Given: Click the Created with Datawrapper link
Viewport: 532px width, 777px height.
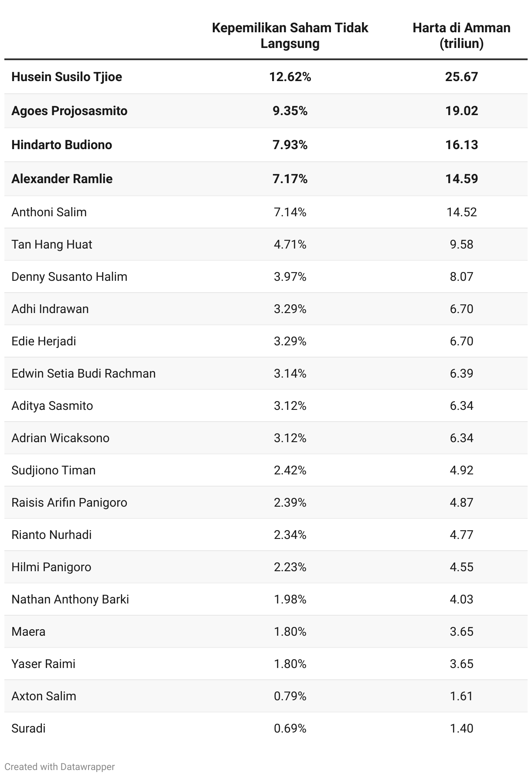Looking at the screenshot, I should (59, 767).
